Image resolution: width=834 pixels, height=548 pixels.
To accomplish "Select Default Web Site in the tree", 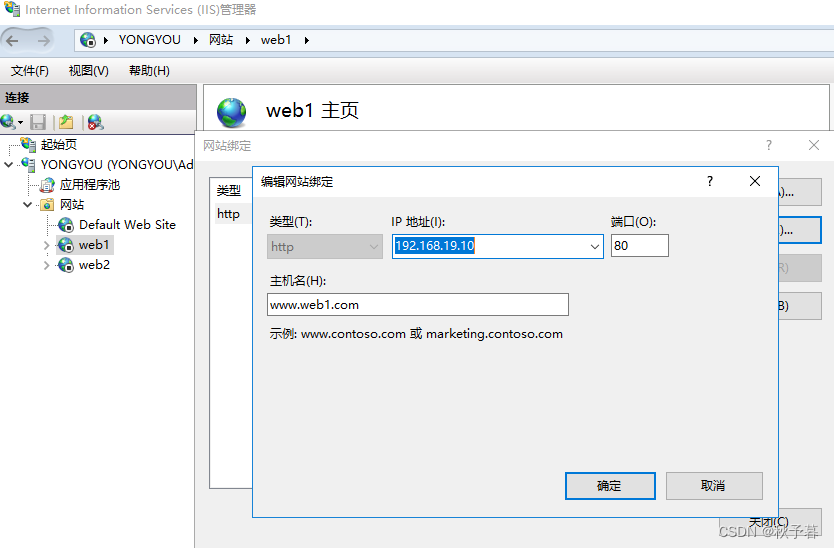I will coord(127,225).
